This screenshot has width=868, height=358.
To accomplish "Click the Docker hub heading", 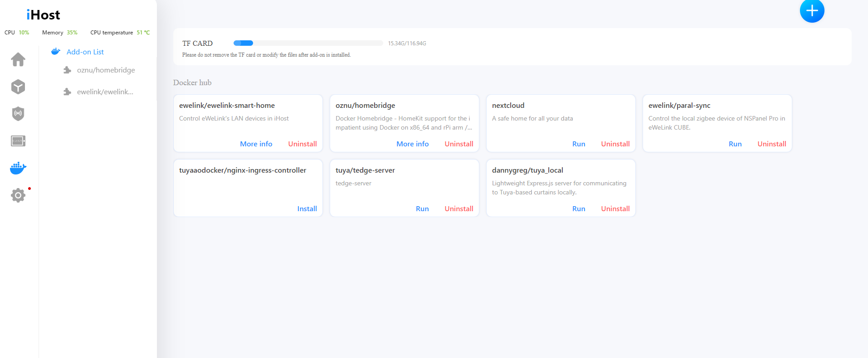I will 192,82.
